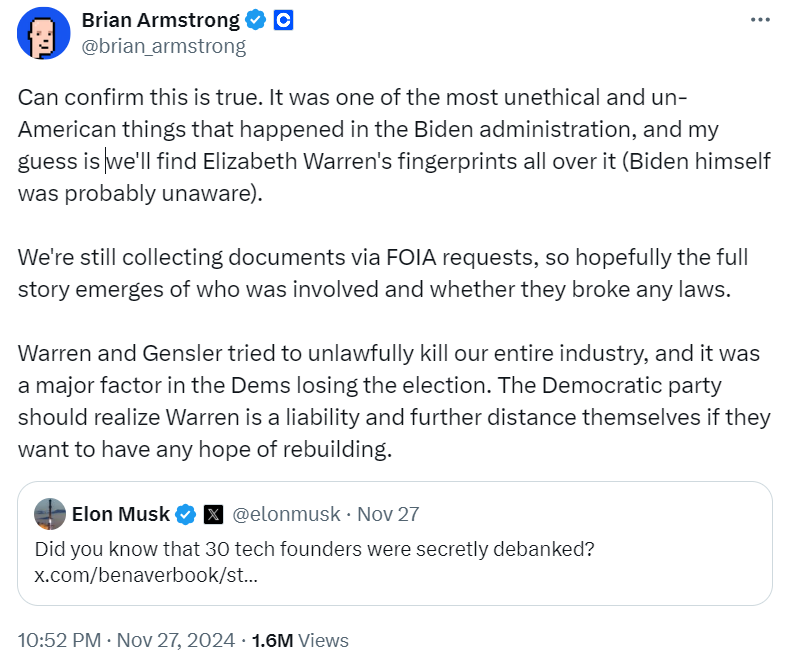The height and width of the screenshot is (657, 787).
Task: Open Brian Armstrong's display name link
Action: click(160, 21)
